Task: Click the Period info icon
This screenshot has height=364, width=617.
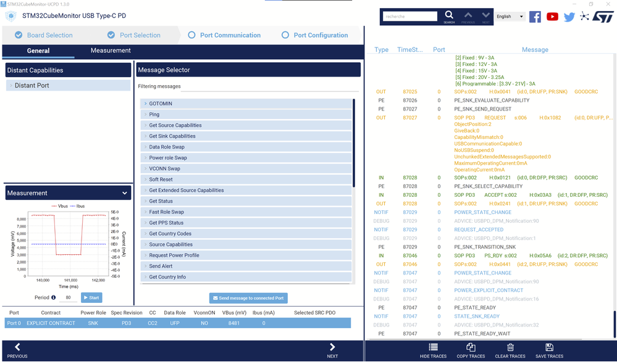Action: [54, 297]
